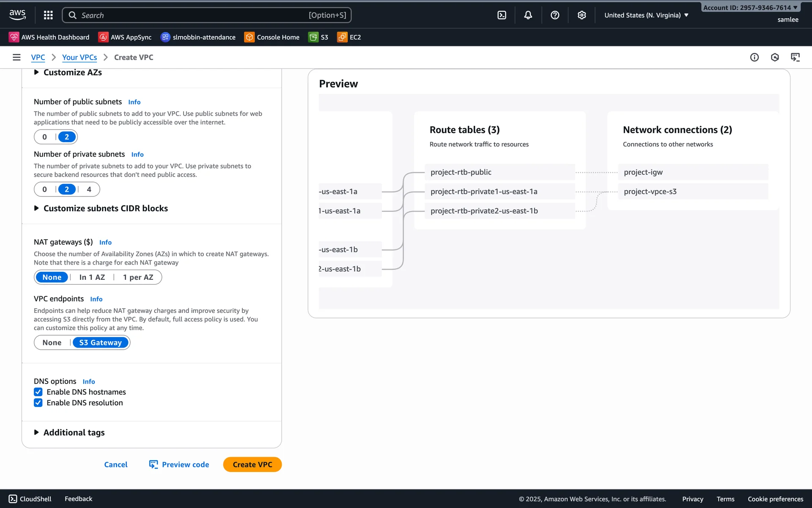This screenshot has width=812, height=508.
Task: Click the Create VPC button
Action: (x=252, y=464)
